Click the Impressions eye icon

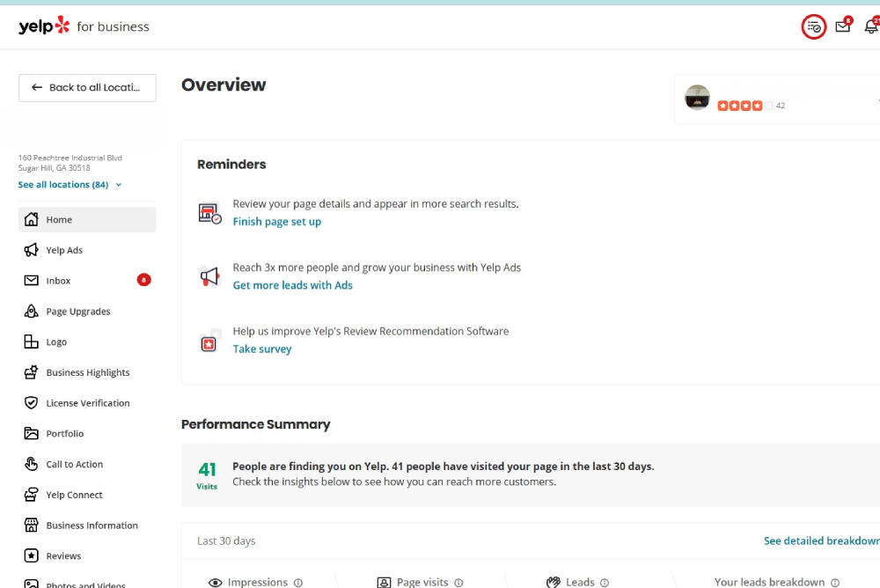pyautogui.click(x=215, y=583)
